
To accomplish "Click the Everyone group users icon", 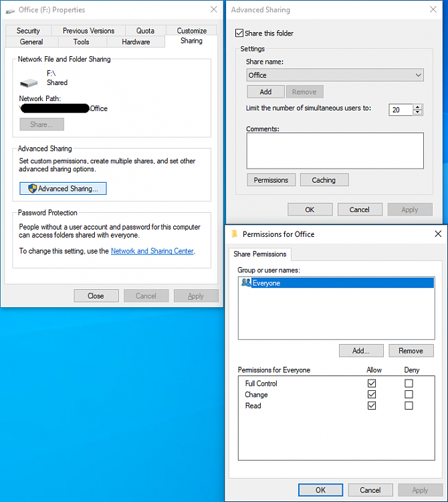I will tap(246, 282).
